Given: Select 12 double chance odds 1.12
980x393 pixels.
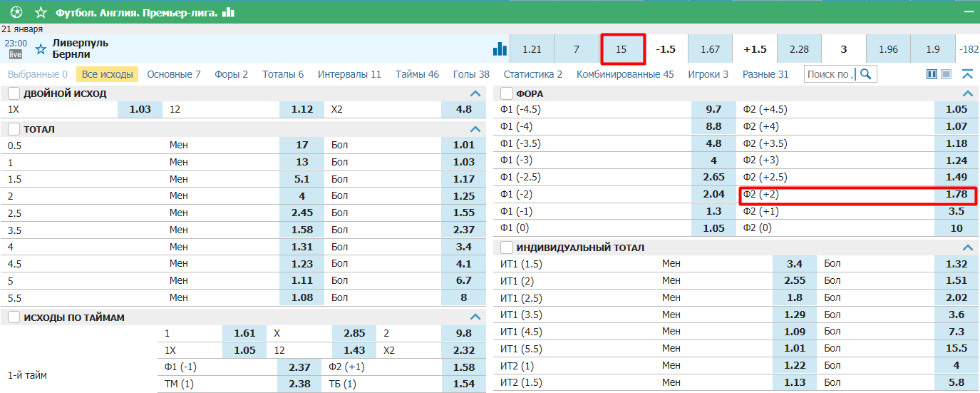Looking at the screenshot, I should pos(302,110).
